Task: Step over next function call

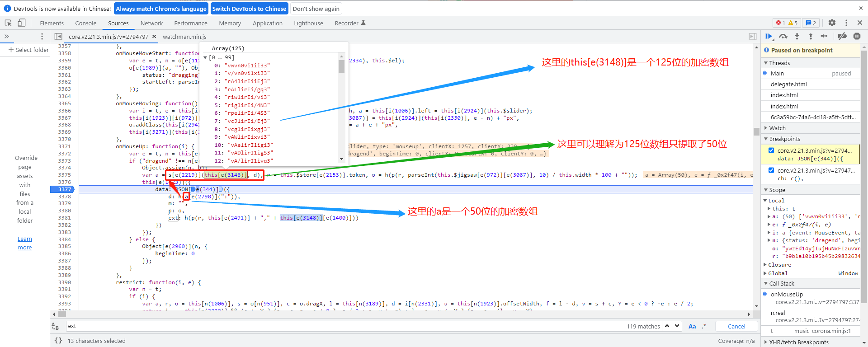Action: [783, 36]
